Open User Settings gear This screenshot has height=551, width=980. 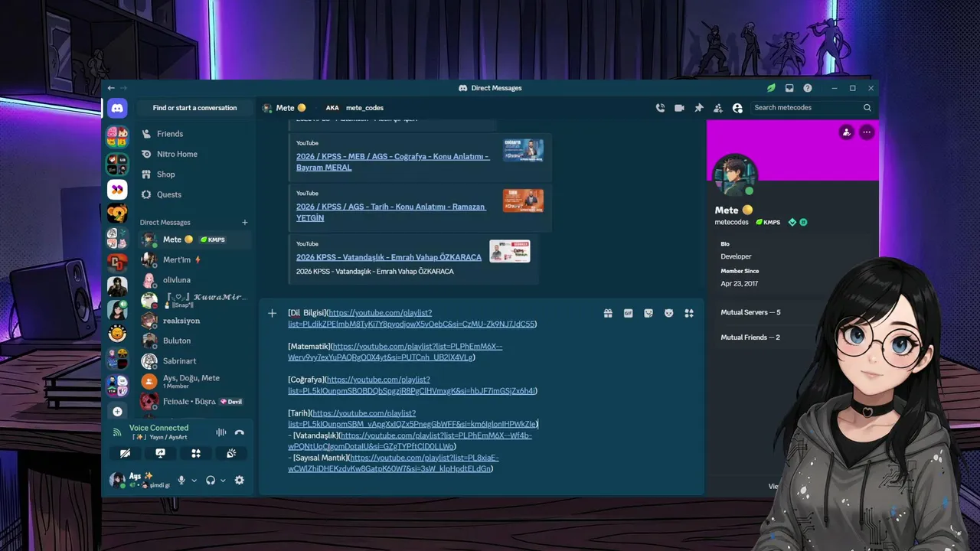[x=240, y=481]
